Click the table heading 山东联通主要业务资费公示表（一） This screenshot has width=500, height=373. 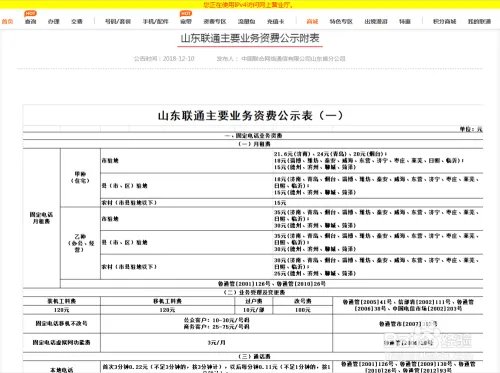point(250,116)
